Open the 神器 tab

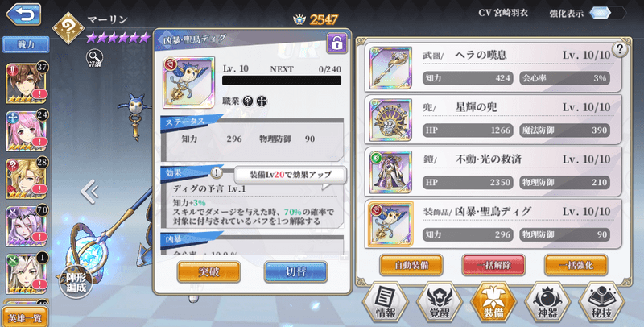coord(547,303)
